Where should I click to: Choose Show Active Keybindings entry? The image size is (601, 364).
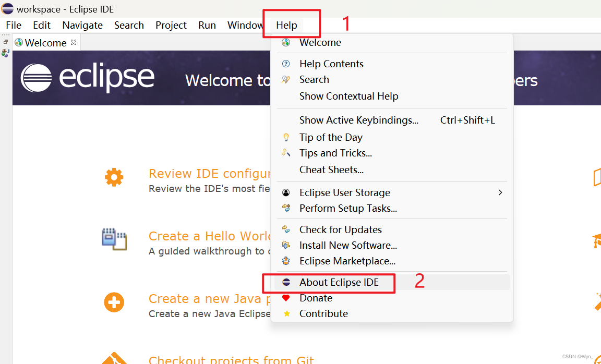click(392, 120)
